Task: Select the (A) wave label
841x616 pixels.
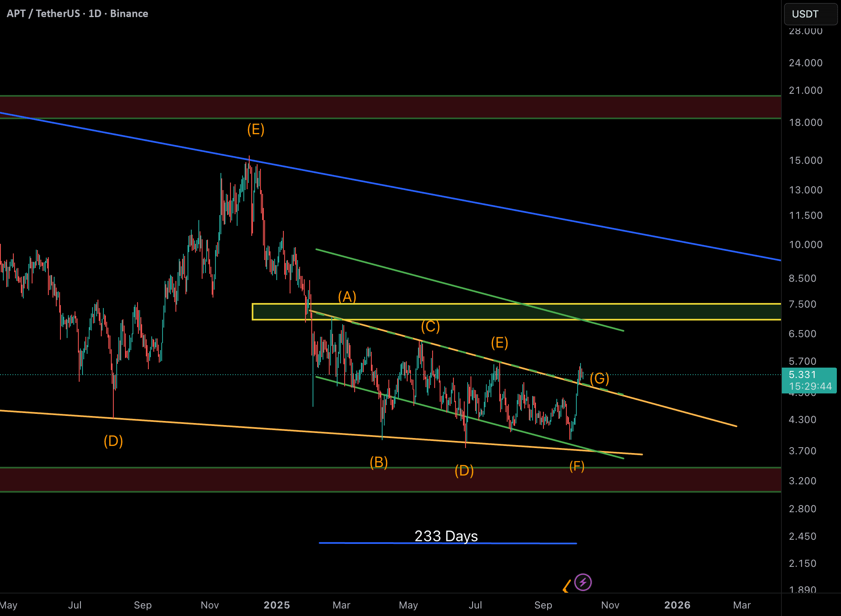Action: point(347,297)
